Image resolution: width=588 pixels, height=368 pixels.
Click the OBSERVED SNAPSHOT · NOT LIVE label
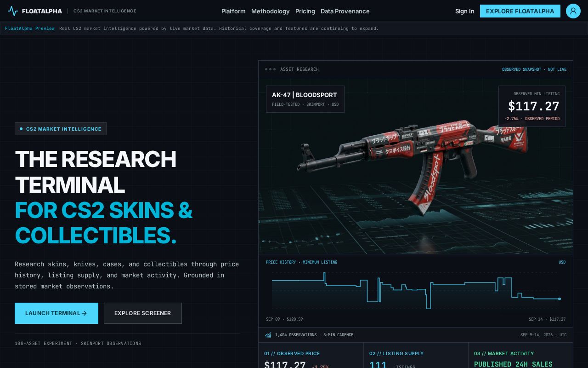534,69
